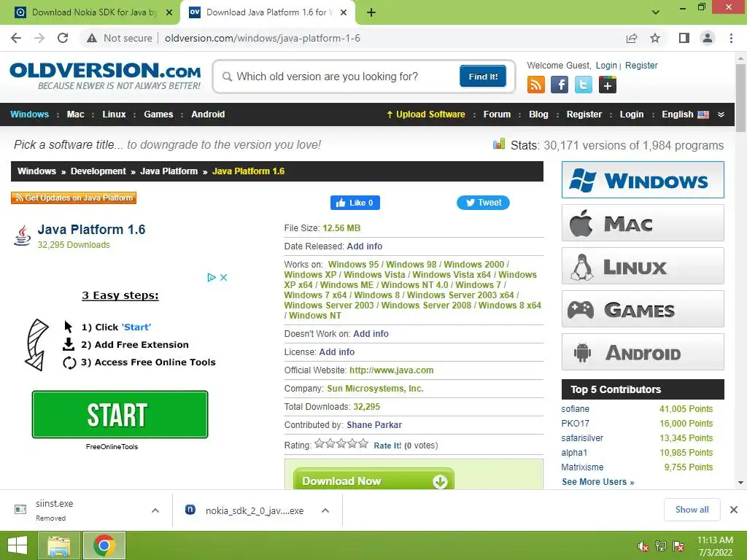Image resolution: width=747 pixels, height=560 pixels.
Task: Click the green START ad button
Action: (x=120, y=414)
